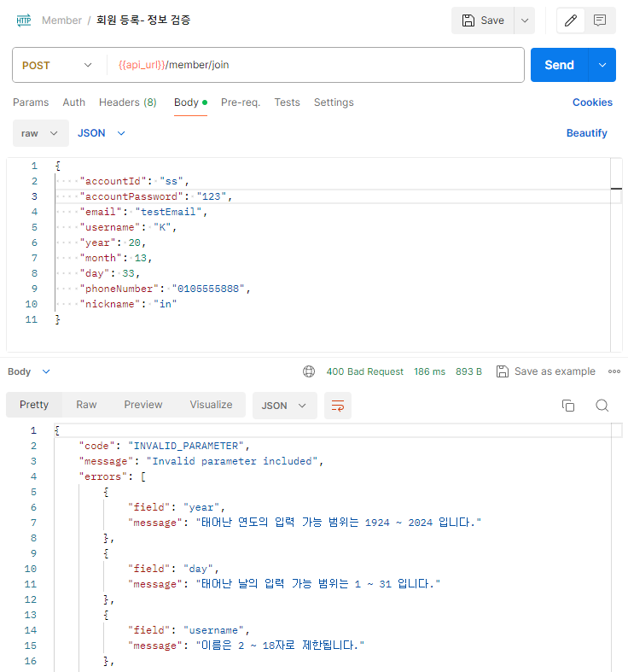
Task: Expand the response Body dropdown
Action: pos(29,371)
